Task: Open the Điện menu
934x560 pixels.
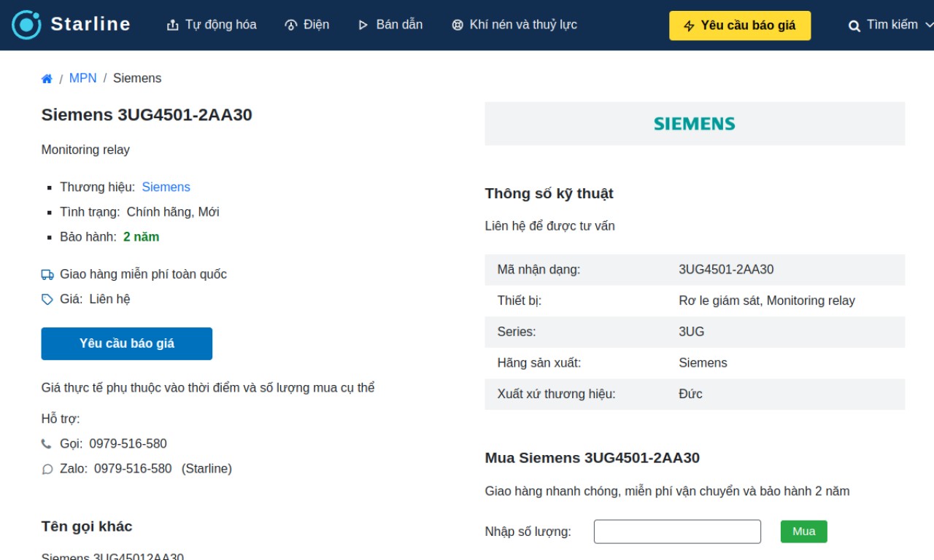Action: click(306, 25)
